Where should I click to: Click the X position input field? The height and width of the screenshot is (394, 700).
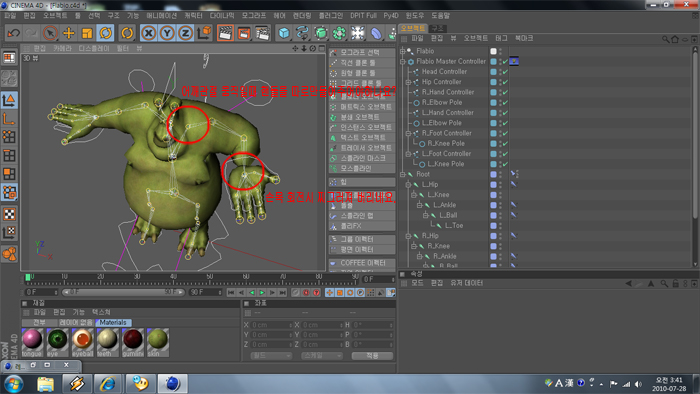(x=271, y=325)
